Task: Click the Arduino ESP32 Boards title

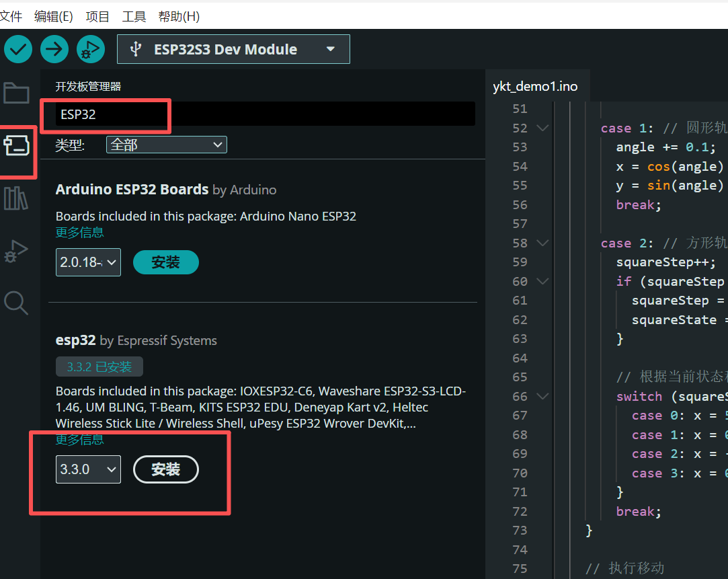Action: 132,190
